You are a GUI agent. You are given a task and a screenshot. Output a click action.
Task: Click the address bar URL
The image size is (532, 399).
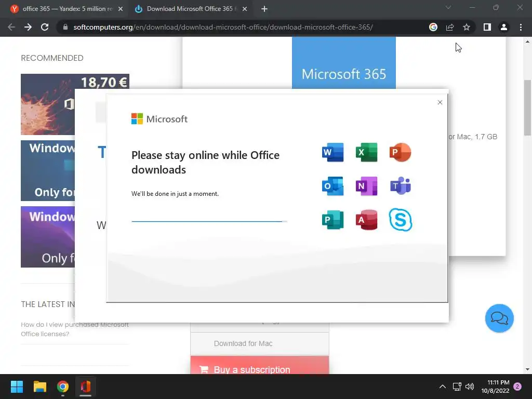(x=223, y=27)
